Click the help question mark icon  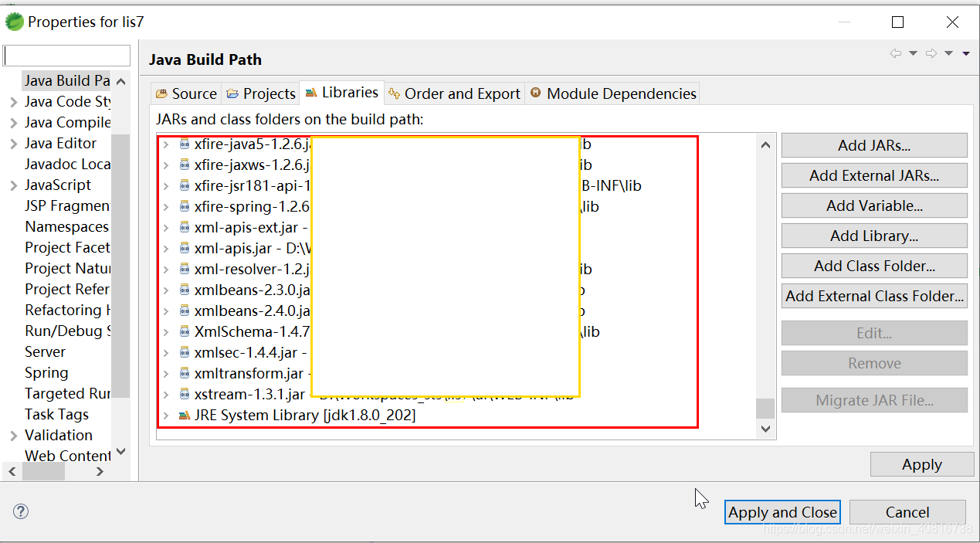(x=21, y=511)
